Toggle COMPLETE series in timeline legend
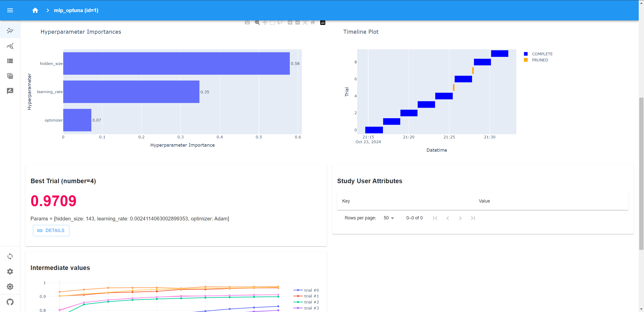Image resolution: width=644 pixels, height=312 pixels. (x=542, y=54)
